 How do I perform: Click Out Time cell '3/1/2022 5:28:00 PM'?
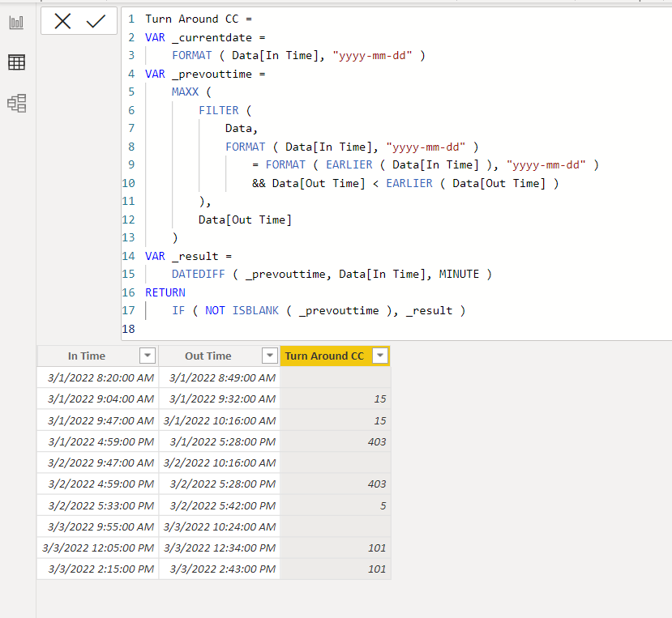tap(220, 441)
